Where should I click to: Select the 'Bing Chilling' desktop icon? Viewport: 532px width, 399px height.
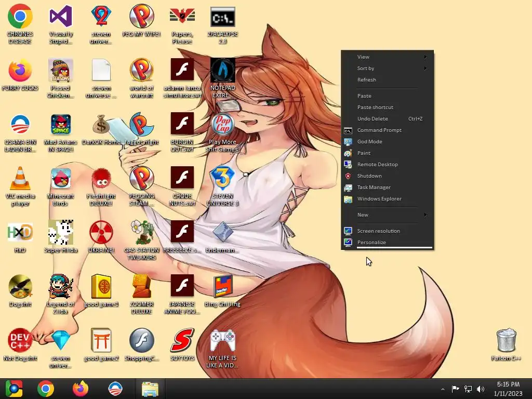pyautogui.click(x=222, y=291)
